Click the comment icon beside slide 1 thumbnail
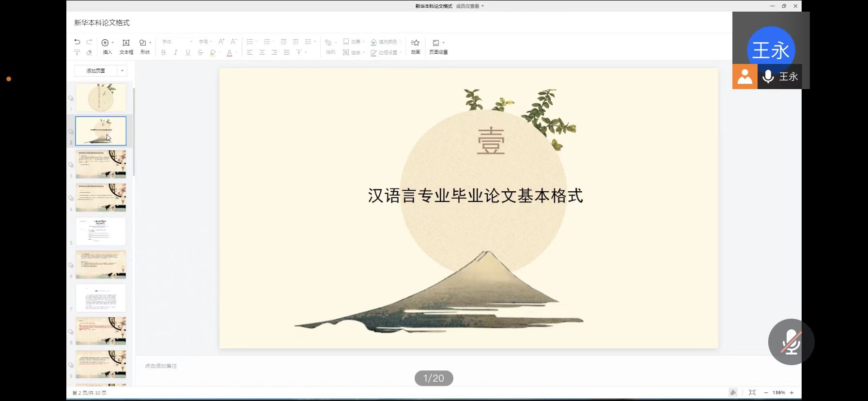The image size is (868, 401). pyautogui.click(x=71, y=98)
